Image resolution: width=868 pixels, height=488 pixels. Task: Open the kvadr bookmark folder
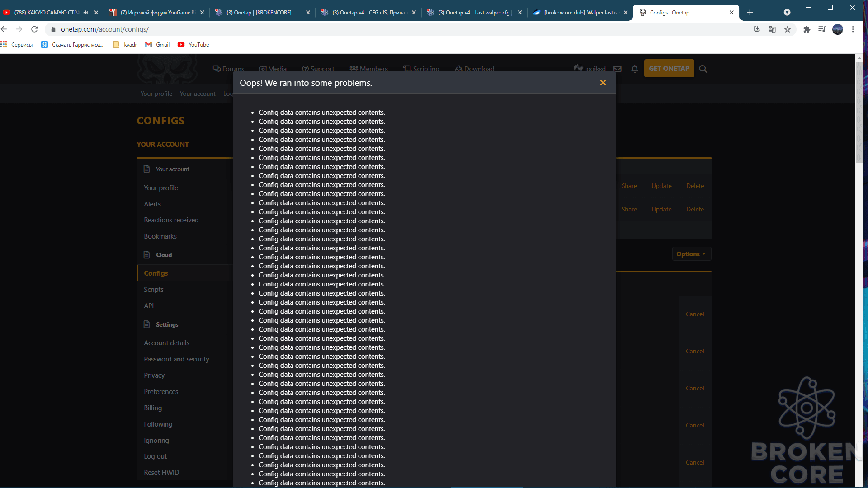pyautogui.click(x=125, y=45)
